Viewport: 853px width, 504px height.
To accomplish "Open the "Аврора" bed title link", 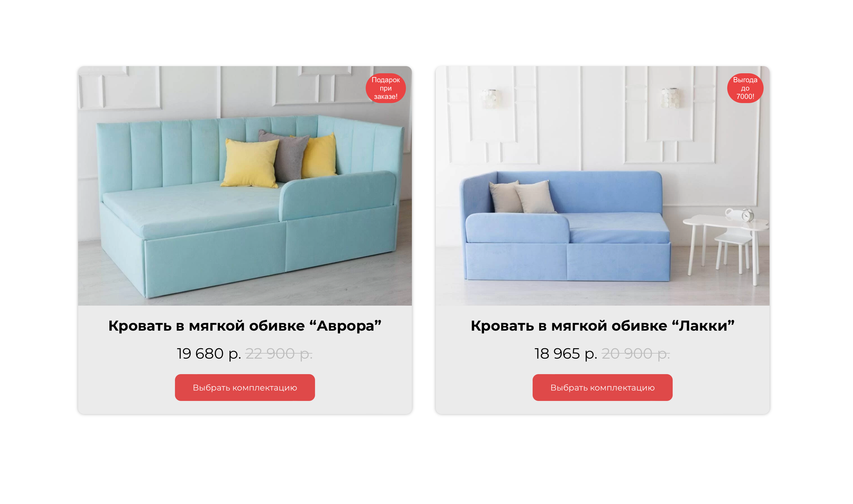I will click(245, 326).
